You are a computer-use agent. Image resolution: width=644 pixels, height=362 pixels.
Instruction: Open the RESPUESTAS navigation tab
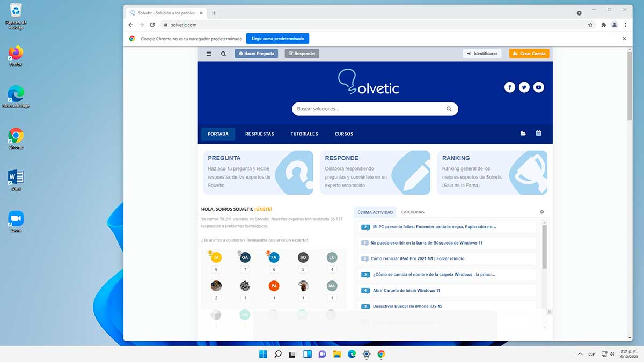pyautogui.click(x=260, y=134)
